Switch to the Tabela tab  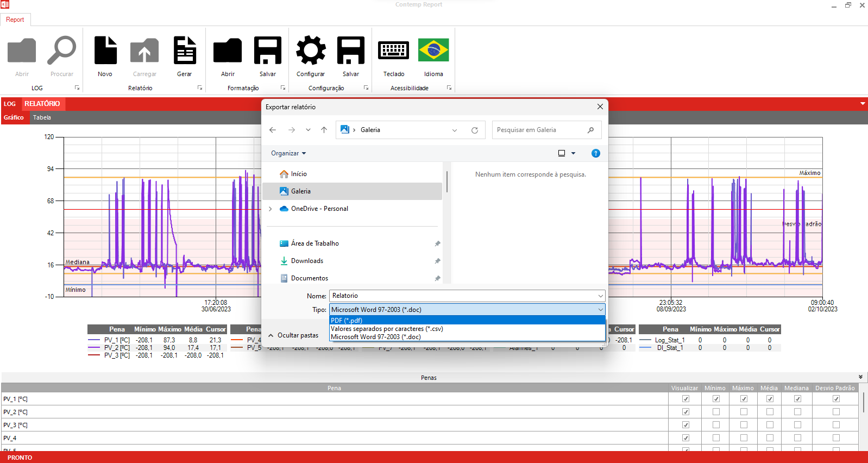click(x=42, y=117)
